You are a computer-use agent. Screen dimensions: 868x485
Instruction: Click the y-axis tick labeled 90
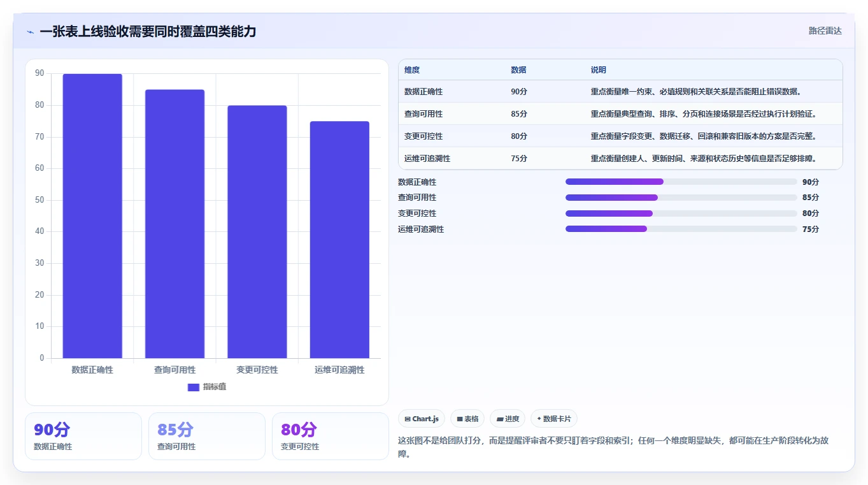click(x=39, y=74)
